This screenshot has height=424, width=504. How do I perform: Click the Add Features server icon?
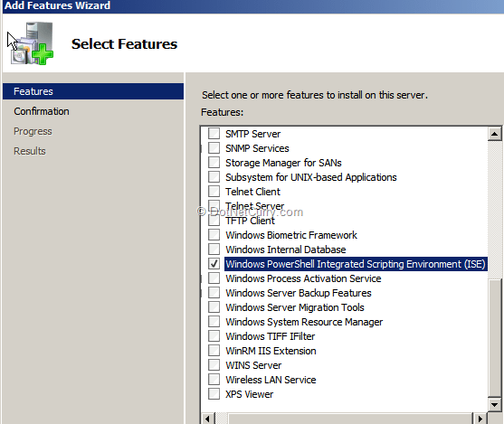[x=33, y=43]
